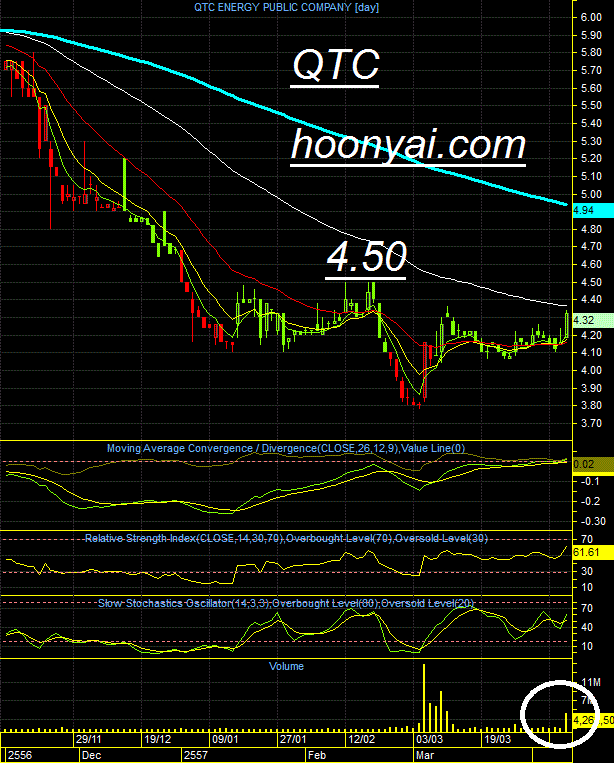This screenshot has height=763, width=614.
Task: Click the -0.1 MACD axis label
Action: point(590,482)
